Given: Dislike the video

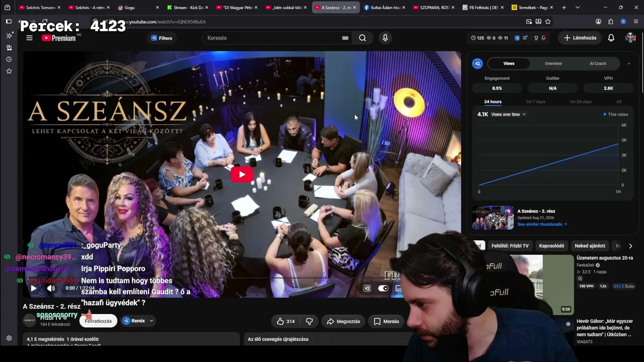Looking at the screenshot, I should pyautogui.click(x=309, y=321).
